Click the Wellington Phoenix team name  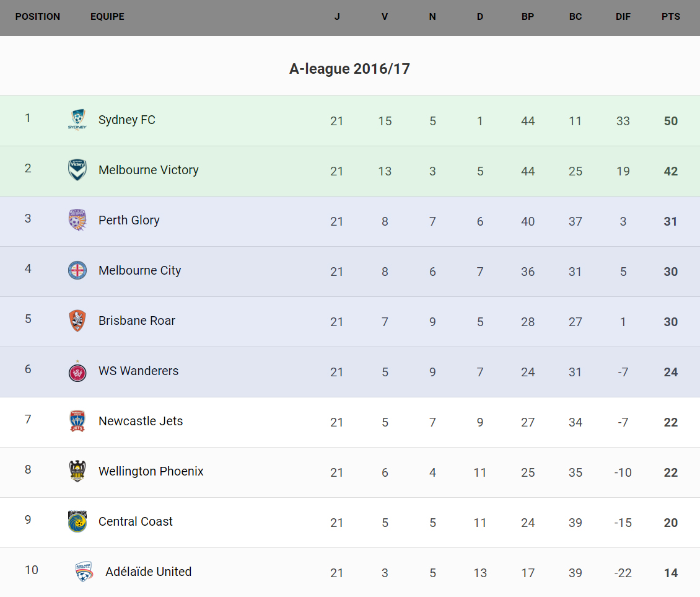click(x=151, y=471)
